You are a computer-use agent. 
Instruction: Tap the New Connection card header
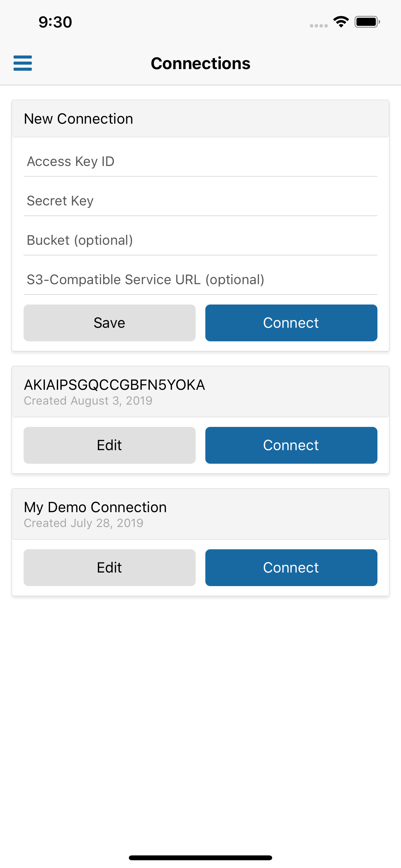200,119
